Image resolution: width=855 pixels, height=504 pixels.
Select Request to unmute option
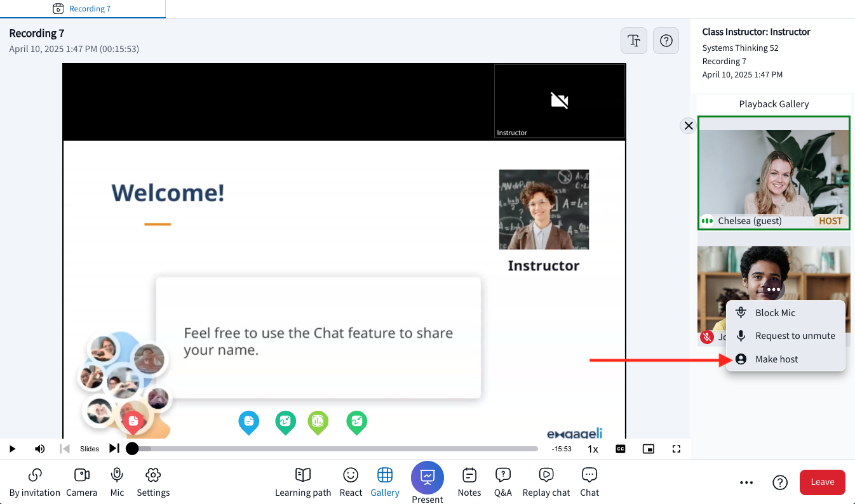tap(795, 336)
